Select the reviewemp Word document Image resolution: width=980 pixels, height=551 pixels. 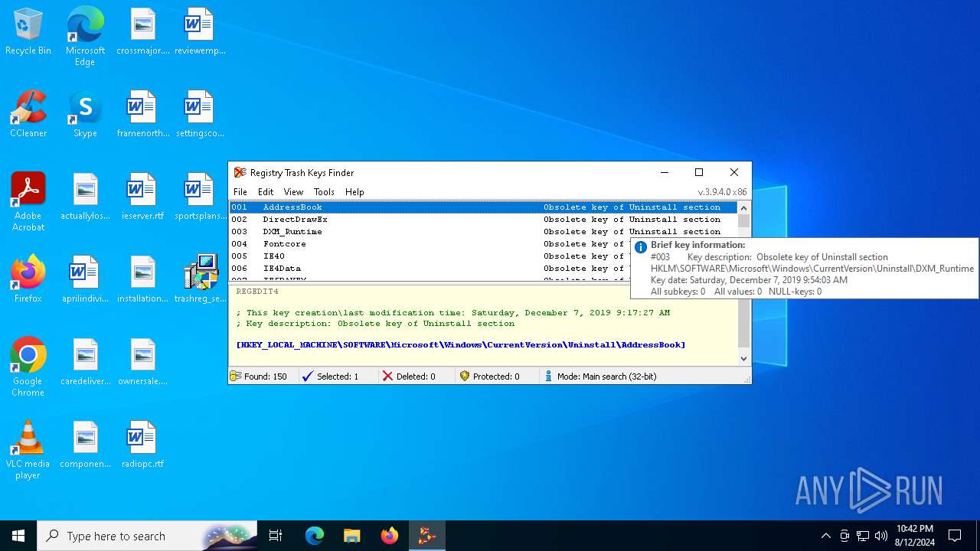(199, 32)
